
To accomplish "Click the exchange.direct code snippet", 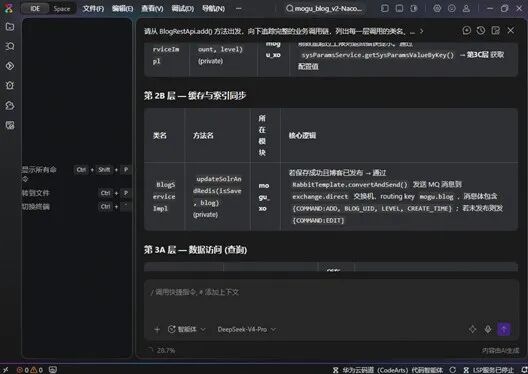I will pos(320,197).
